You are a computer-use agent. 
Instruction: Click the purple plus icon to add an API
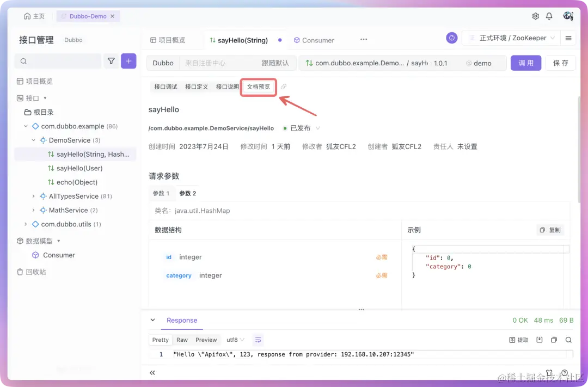[x=128, y=61]
